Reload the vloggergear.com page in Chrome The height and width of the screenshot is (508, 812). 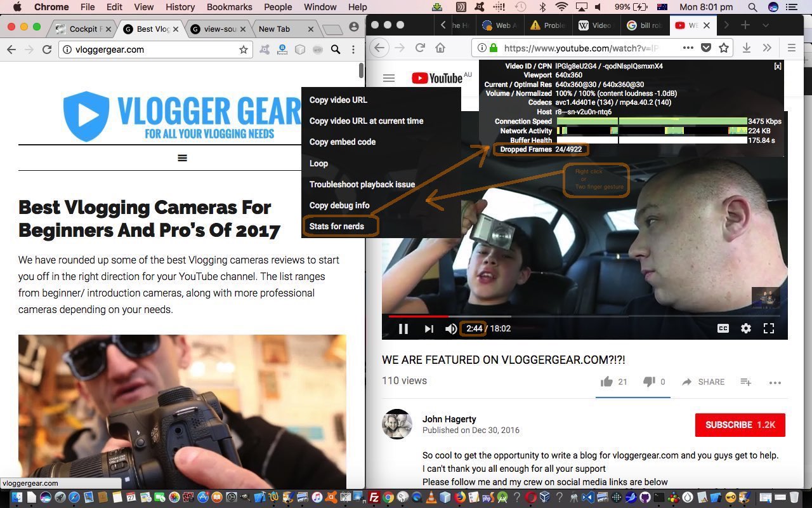tap(47, 50)
